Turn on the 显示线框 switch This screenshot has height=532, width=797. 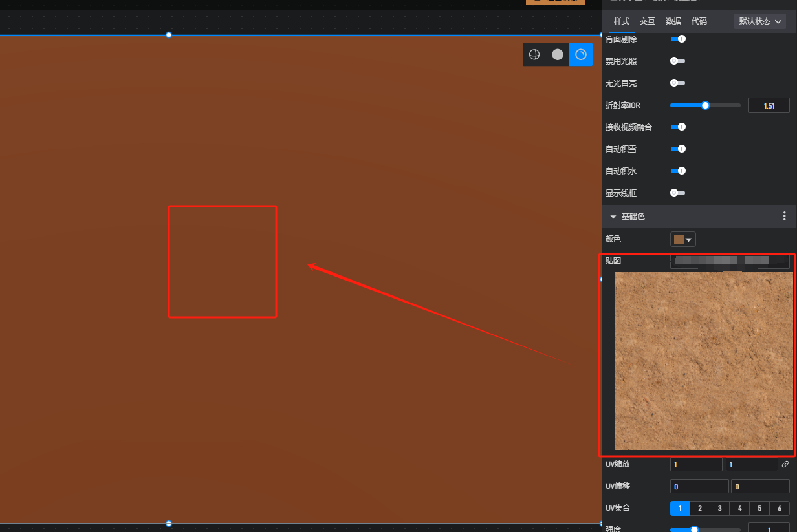(x=677, y=193)
